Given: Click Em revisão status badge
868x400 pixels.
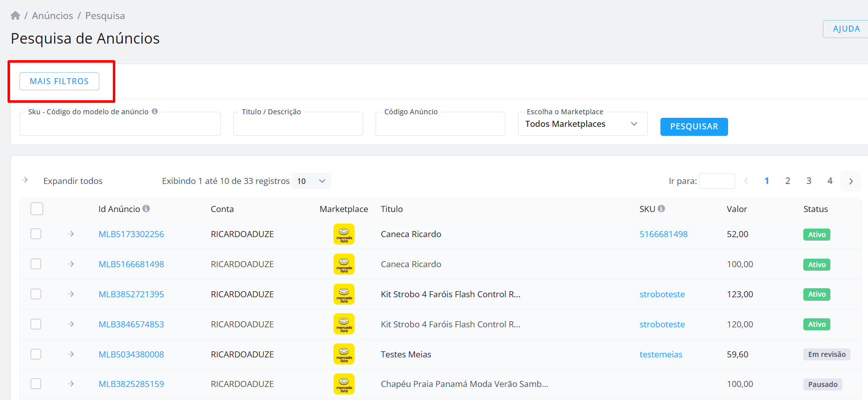Looking at the screenshot, I should [x=827, y=354].
